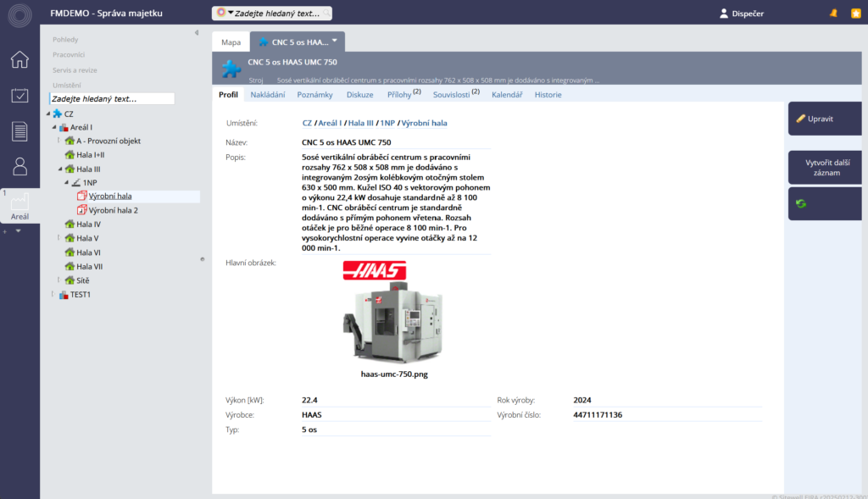Select Výrobní hala in tree
This screenshot has width=868, height=499.
(110, 196)
